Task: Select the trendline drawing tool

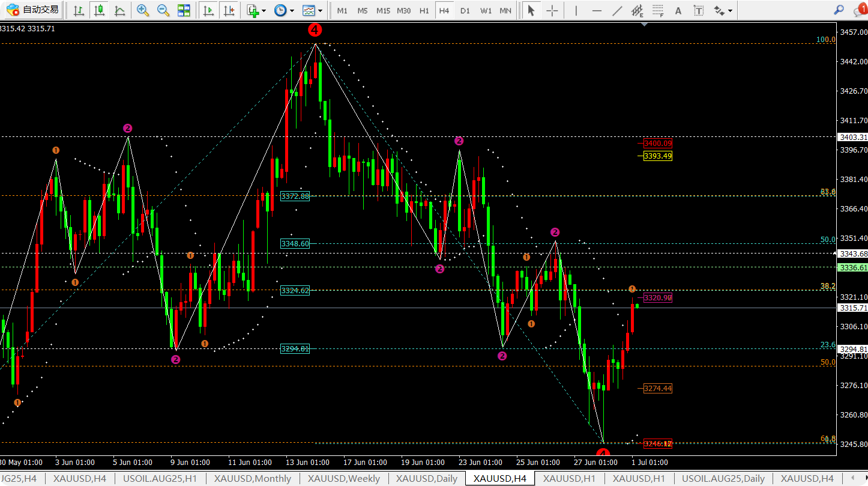Action: [x=617, y=10]
